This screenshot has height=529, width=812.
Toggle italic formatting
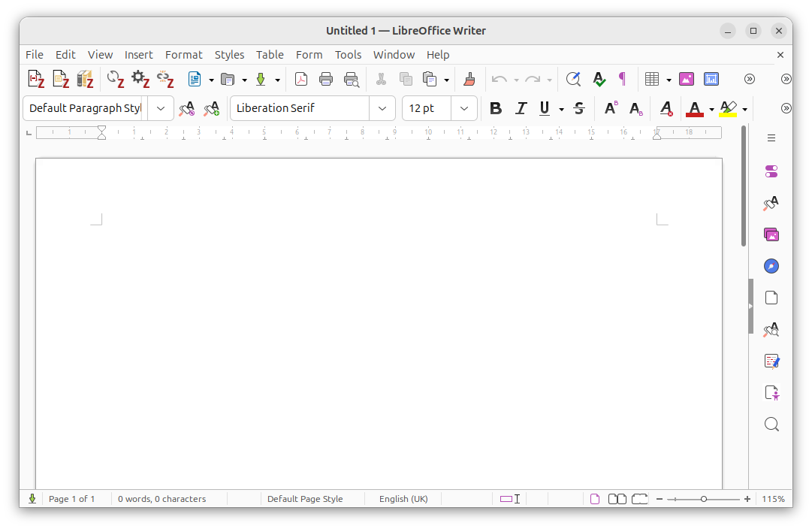point(521,108)
